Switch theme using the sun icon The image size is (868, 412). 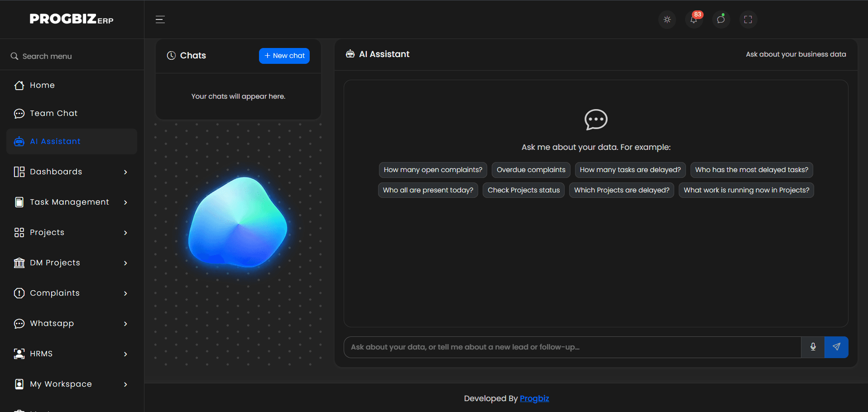[x=667, y=19]
